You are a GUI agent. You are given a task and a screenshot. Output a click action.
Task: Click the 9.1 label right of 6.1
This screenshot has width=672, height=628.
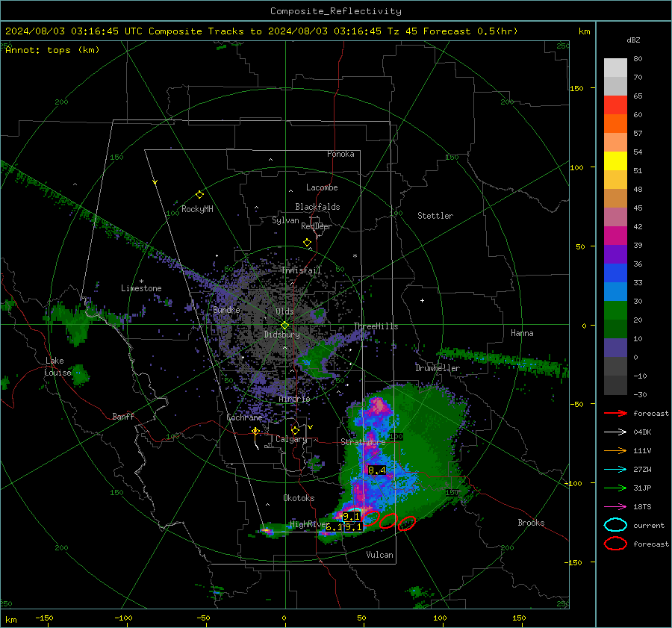[354, 527]
